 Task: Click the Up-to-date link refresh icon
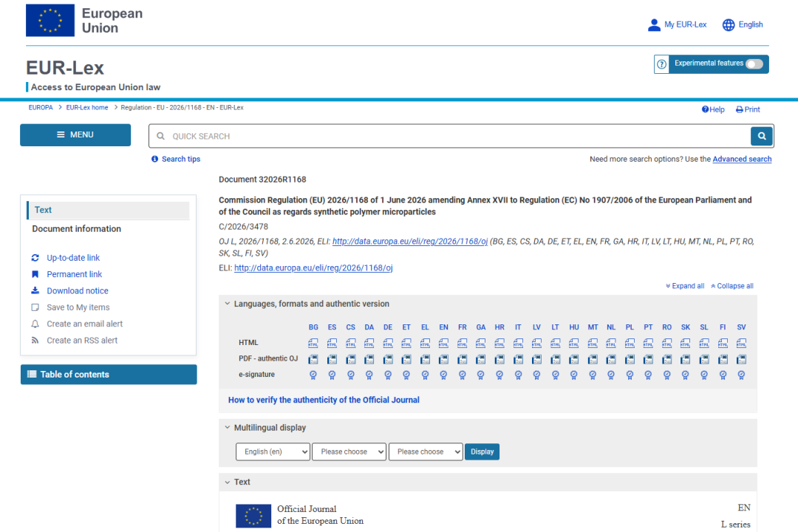[35, 258]
